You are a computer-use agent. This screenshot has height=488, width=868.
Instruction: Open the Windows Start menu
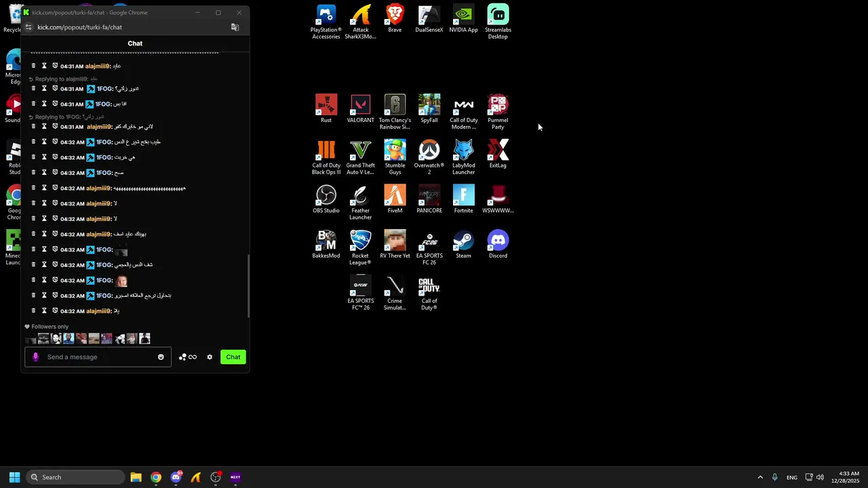[x=14, y=477]
